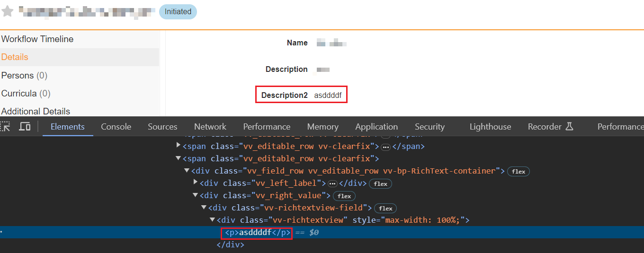
Task: Open Workflow Timeline in the sidebar
Action: (x=37, y=39)
